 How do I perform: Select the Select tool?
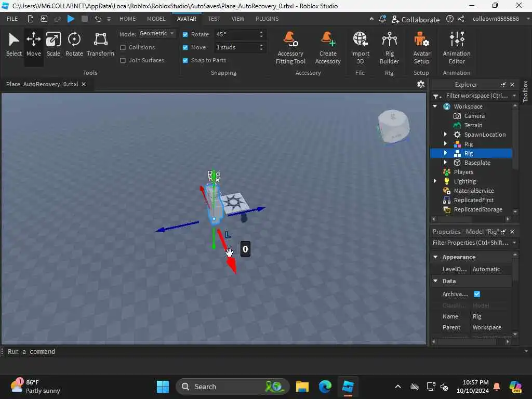point(14,45)
